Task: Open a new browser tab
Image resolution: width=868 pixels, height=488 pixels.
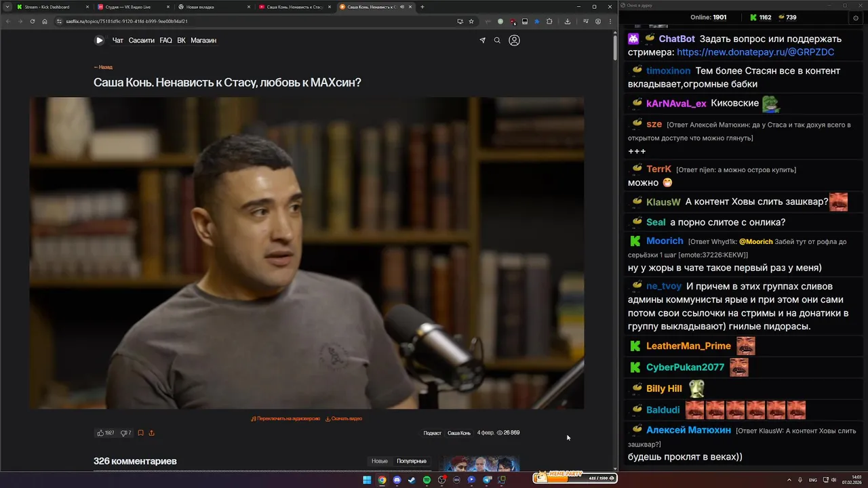Action: pyautogui.click(x=422, y=7)
